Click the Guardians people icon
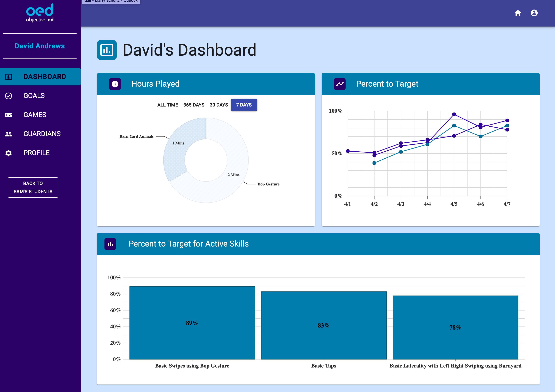The height and width of the screenshot is (392, 555). point(9,134)
